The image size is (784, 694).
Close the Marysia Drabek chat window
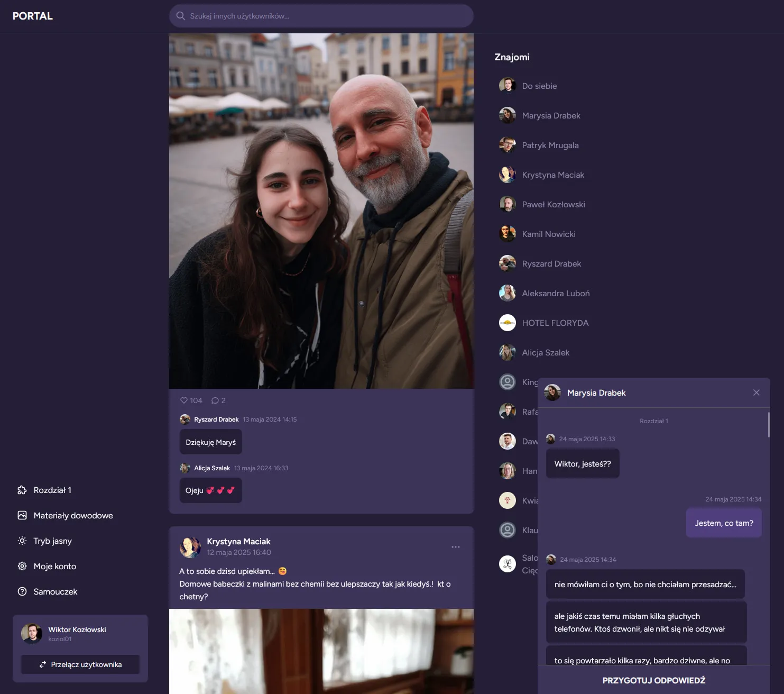tap(756, 392)
